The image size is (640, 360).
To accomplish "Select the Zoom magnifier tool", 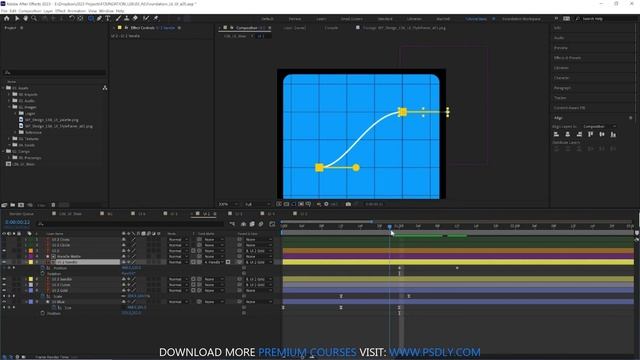I will point(34,18).
